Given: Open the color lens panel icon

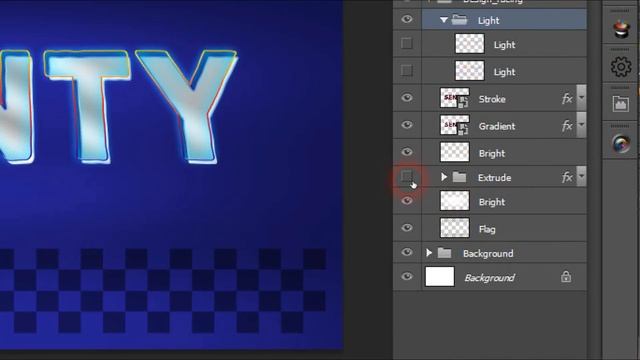Looking at the screenshot, I should pyautogui.click(x=621, y=143).
